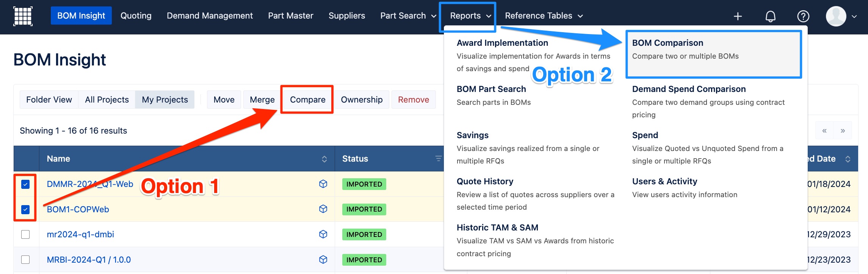This screenshot has width=868, height=274.
Task: Open the BOM Insight nav tab
Action: click(x=81, y=16)
